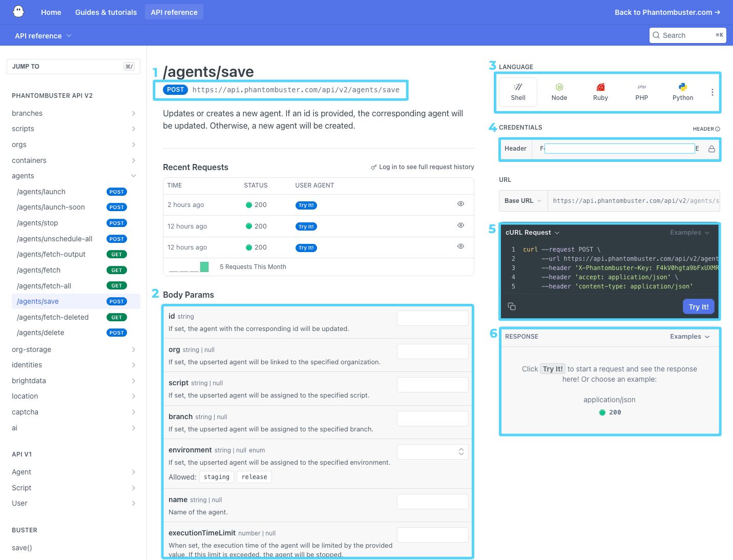Click the Phantombuster ghost logo
This screenshot has height=560, width=733.
(18, 11)
